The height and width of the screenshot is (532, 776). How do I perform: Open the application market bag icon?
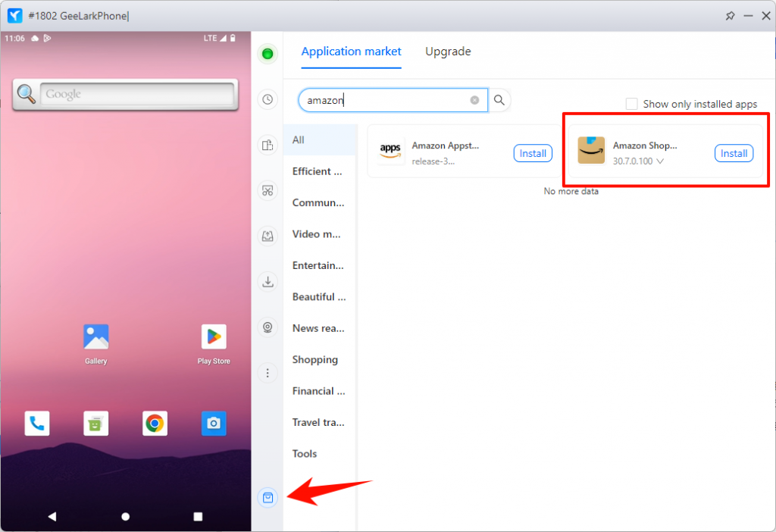coord(268,497)
